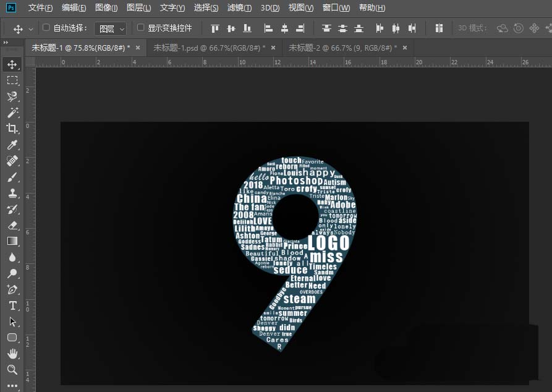Open the 文字(Y) menu
This screenshot has height=392, width=552.
point(172,8)
